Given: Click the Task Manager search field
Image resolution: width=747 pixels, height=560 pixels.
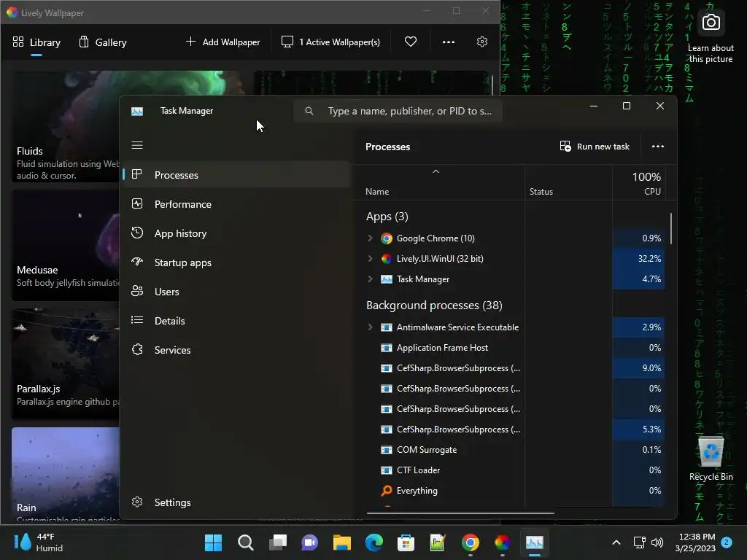Looking at the screenshot, I should click(398, 111).
